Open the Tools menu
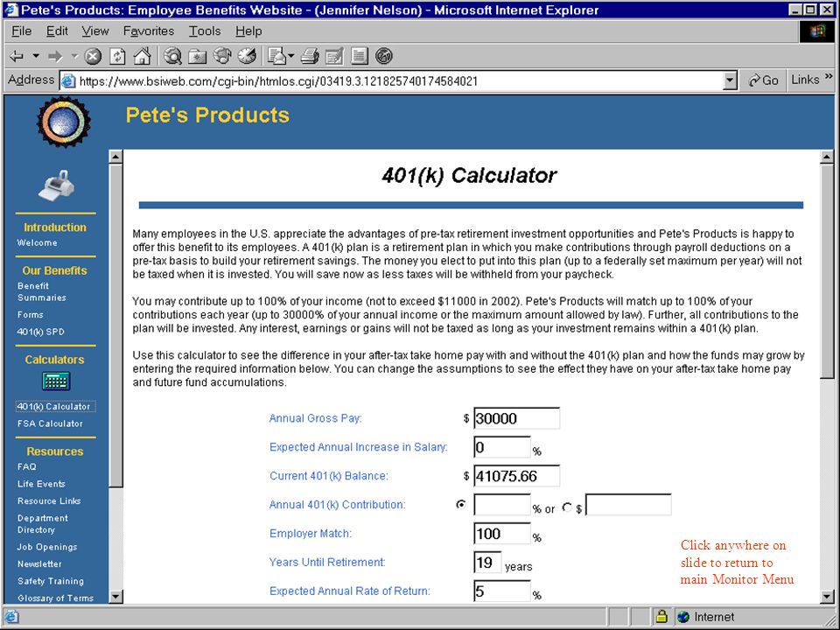Image resolution: width=840 pixels, height=630 pixels. point(205,31)
